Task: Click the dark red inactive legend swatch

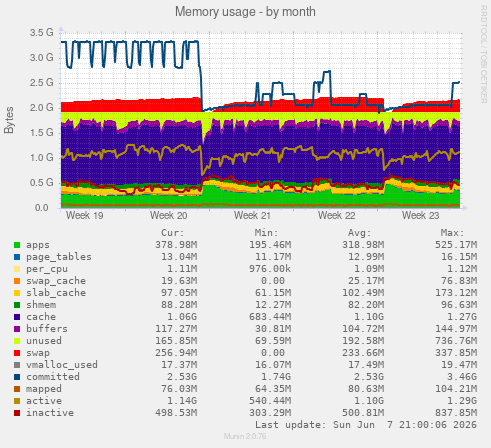Action: pyautogui.click(x=17, y=413)
